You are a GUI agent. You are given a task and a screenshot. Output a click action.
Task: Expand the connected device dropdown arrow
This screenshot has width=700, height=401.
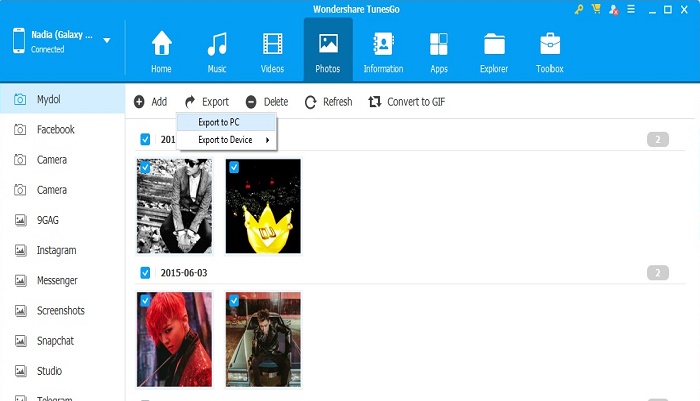tap(106, 41)
